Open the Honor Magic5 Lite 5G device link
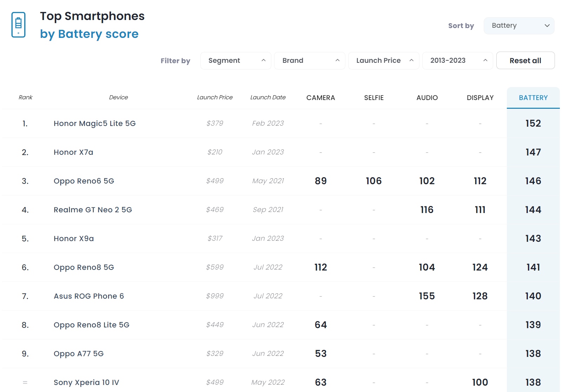 coord(95,124)
